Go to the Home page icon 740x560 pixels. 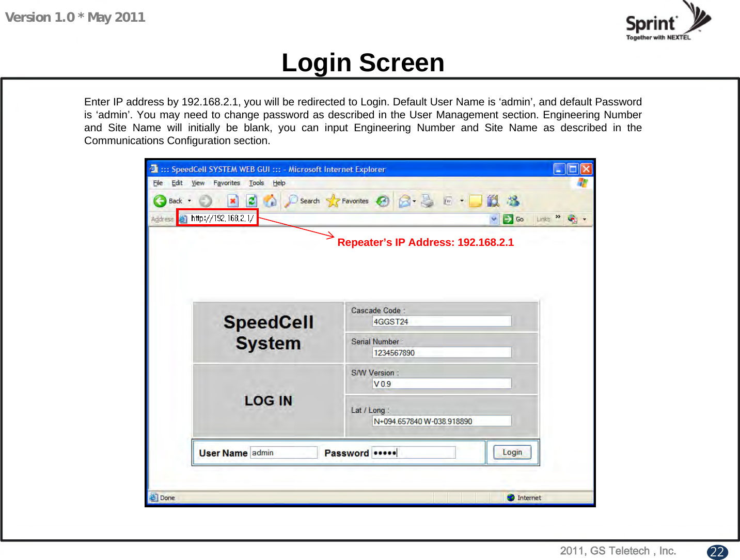click(270, 201)
